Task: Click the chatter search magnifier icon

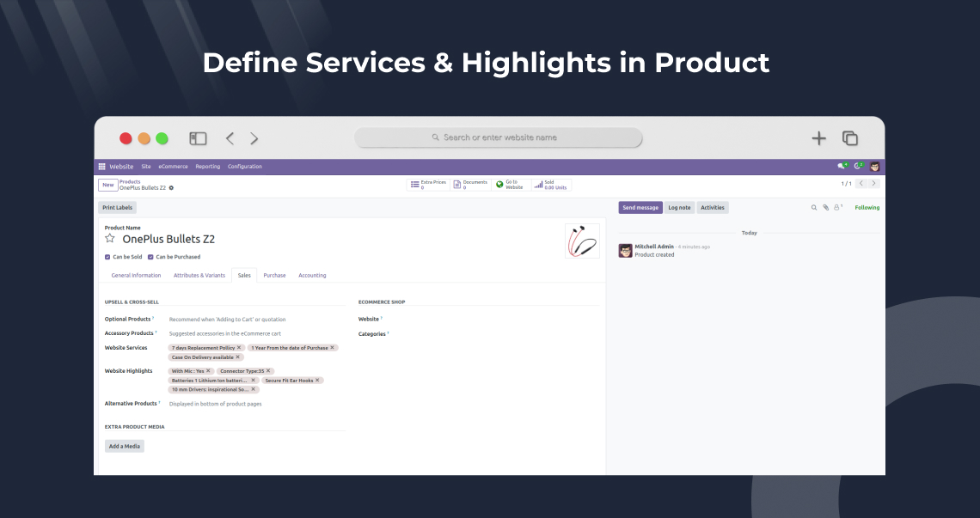Action: point(814,207)
